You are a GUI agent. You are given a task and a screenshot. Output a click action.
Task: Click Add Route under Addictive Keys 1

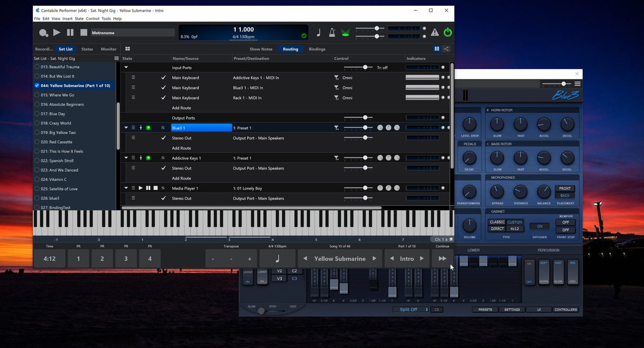coord(182,177)
